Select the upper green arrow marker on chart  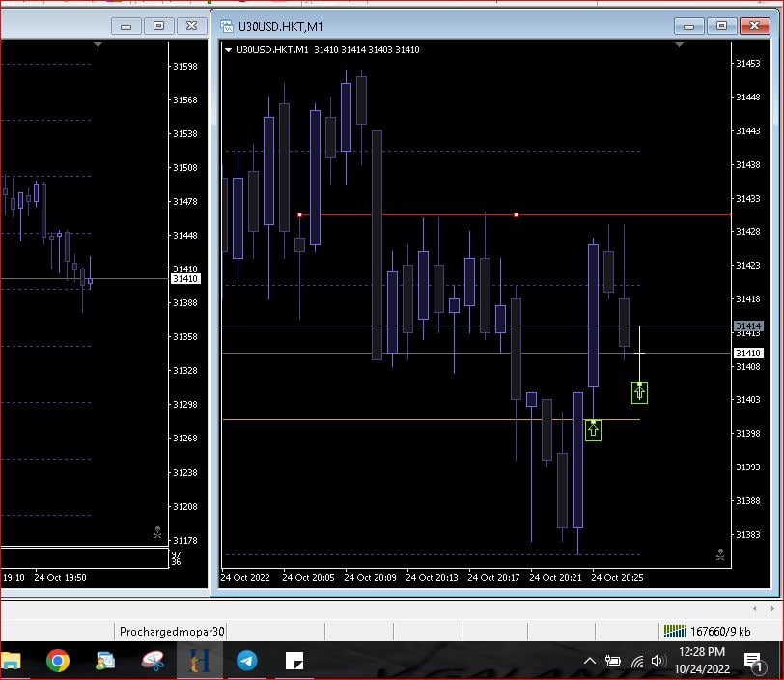[639, 391]
